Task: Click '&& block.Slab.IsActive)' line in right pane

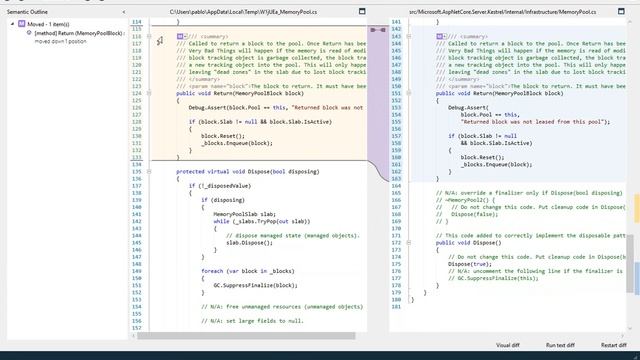Action: pos(496,143)
